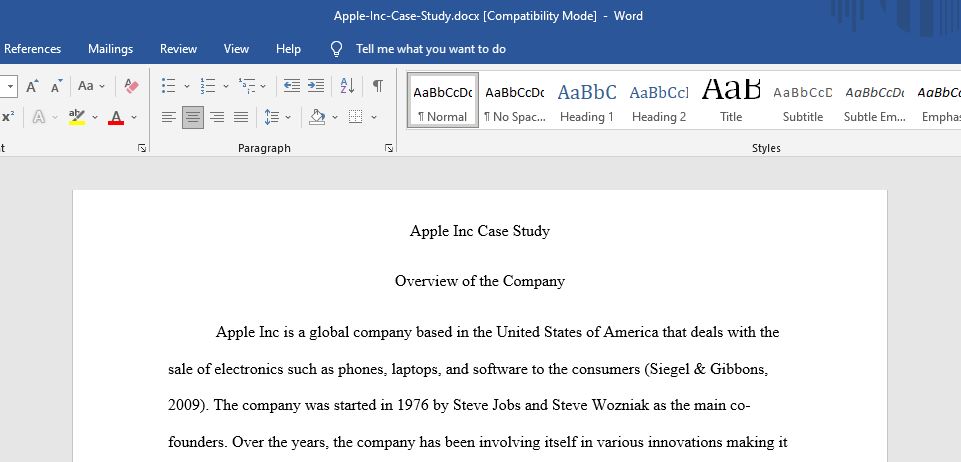Viewport: 961px width, 462px height.
Task: Open the References tab
Action: (32, 49)
